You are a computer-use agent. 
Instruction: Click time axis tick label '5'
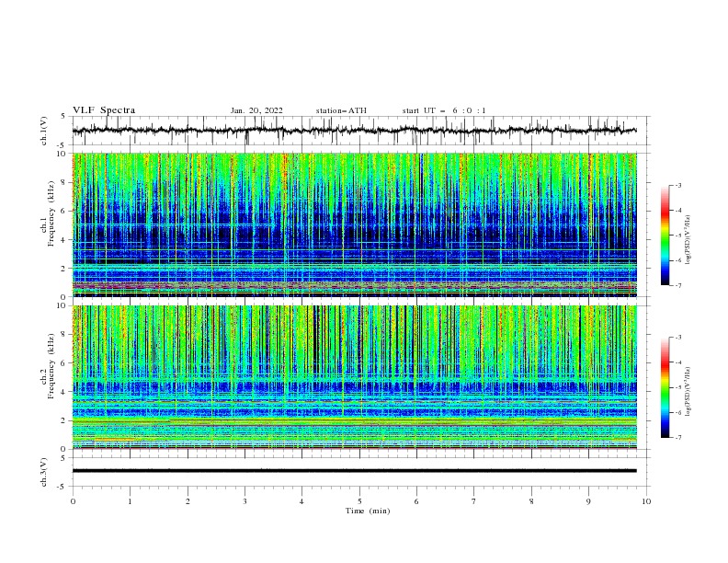tap(359, 501)
